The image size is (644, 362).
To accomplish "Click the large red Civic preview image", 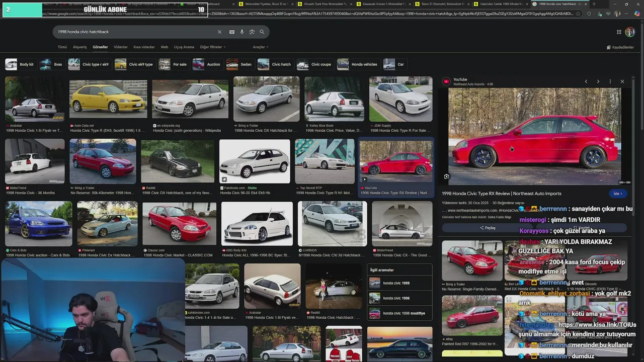I will click(534, 137).
